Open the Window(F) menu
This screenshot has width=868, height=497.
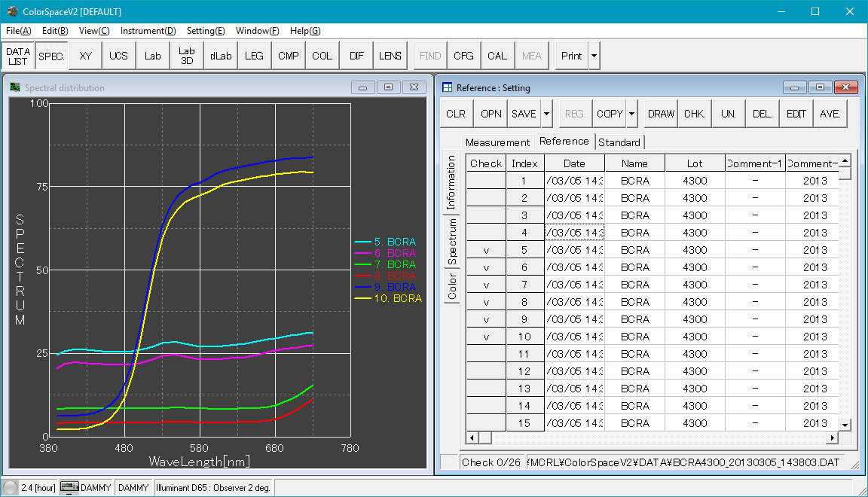pyautogui.click(x=258, y=31)
